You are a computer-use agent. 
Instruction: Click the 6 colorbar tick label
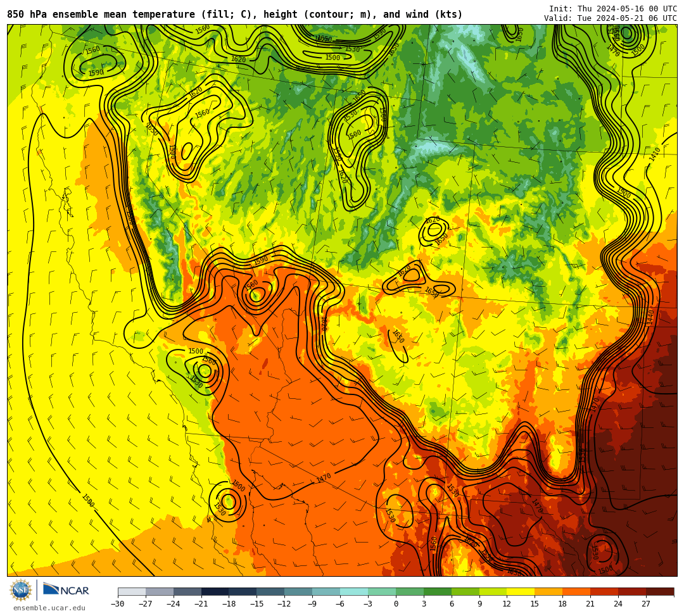tap(452, 604)
